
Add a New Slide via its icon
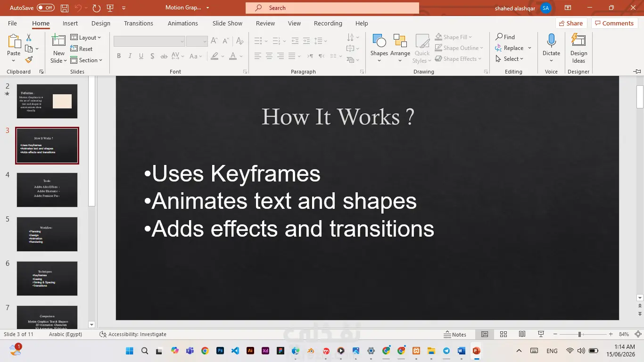(x=59, y=41)
